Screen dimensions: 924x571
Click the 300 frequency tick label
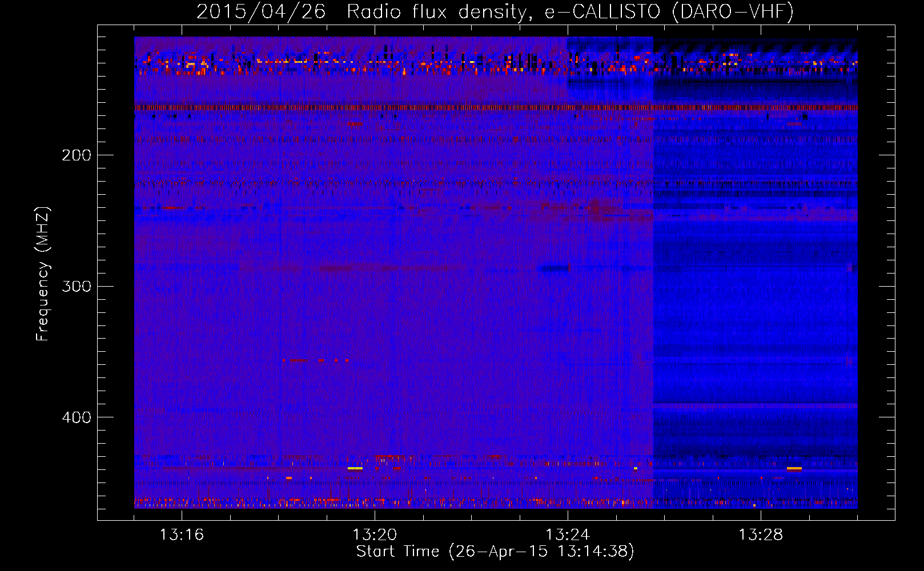pyautogui.click(x=77, y=286)
